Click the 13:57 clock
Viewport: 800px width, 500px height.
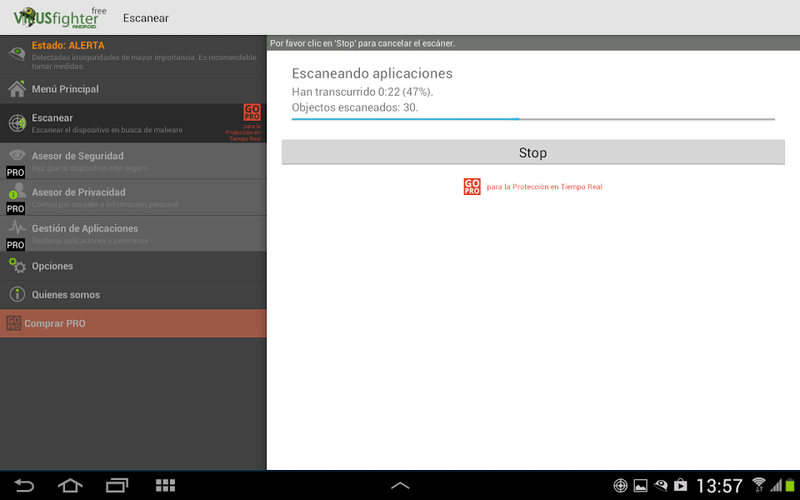click(719, 486)
